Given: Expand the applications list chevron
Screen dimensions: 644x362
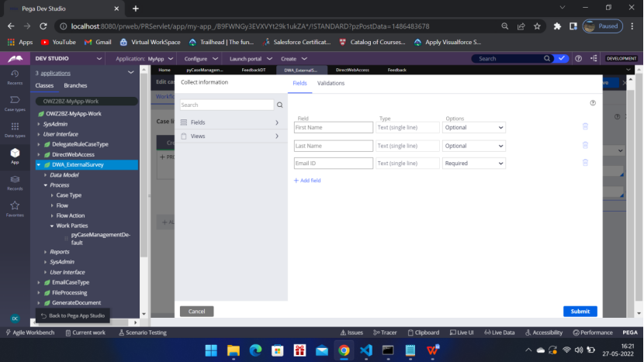Looking at the screenshot, I should pyautogui.click(x=130, y=73).
